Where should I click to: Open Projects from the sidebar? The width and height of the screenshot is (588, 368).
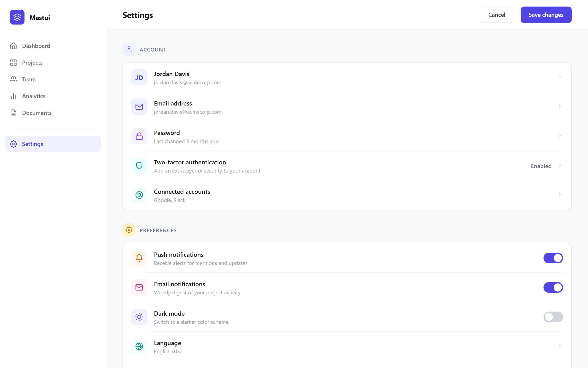click(x=53, y=63)
